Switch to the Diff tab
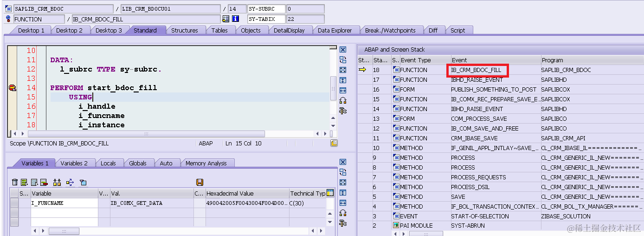This screenshot has width=644, height=236. point(433,30)
